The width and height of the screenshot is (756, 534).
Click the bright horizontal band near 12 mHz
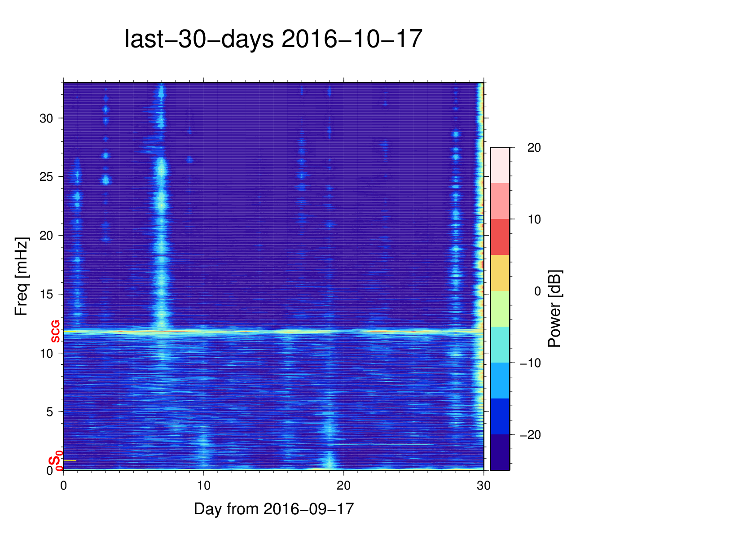269,332
